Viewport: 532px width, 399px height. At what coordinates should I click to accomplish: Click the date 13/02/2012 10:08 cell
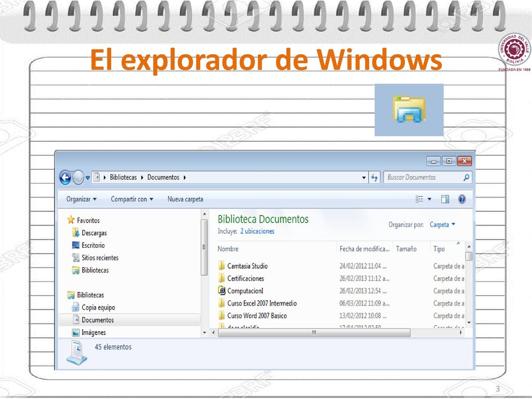tap(363, 316)
